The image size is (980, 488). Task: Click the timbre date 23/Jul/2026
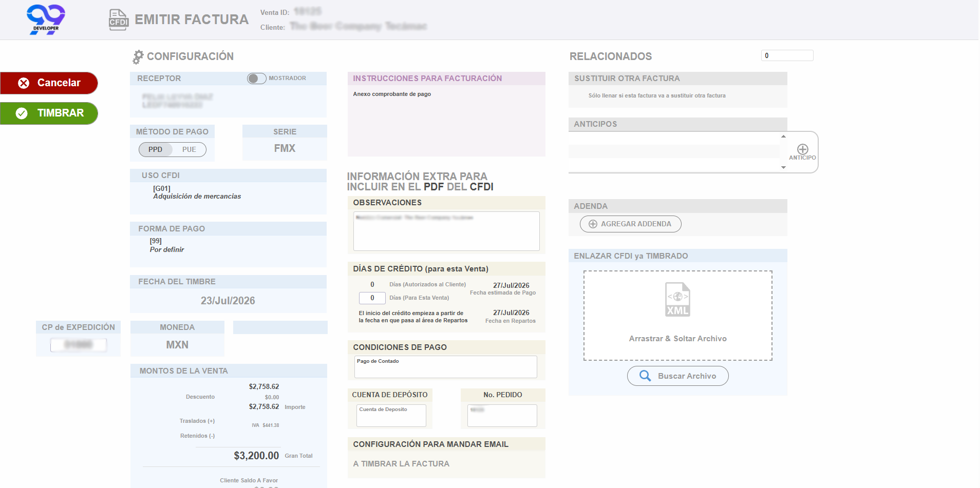click(228, 301)
